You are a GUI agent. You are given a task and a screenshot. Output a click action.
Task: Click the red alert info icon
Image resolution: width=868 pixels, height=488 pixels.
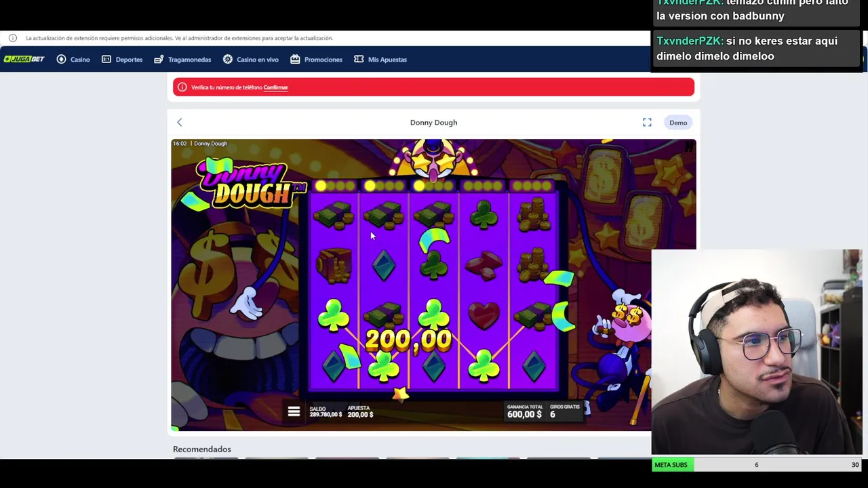(182, 87)
